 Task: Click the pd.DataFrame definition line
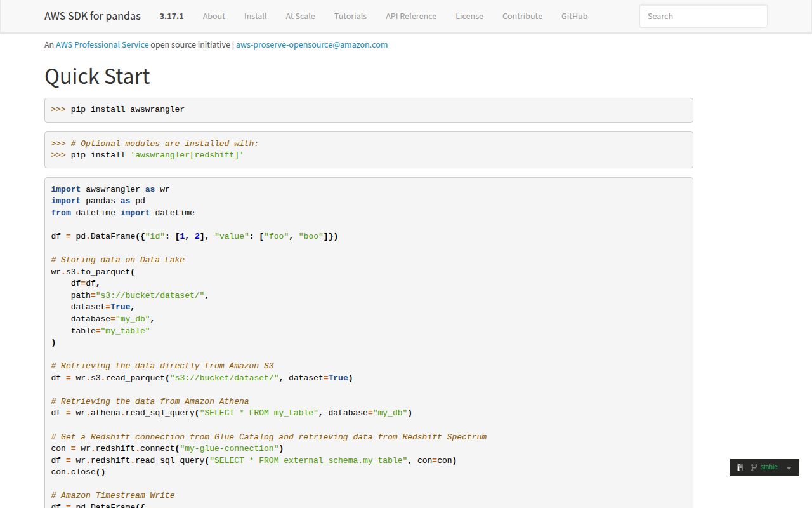195,236
